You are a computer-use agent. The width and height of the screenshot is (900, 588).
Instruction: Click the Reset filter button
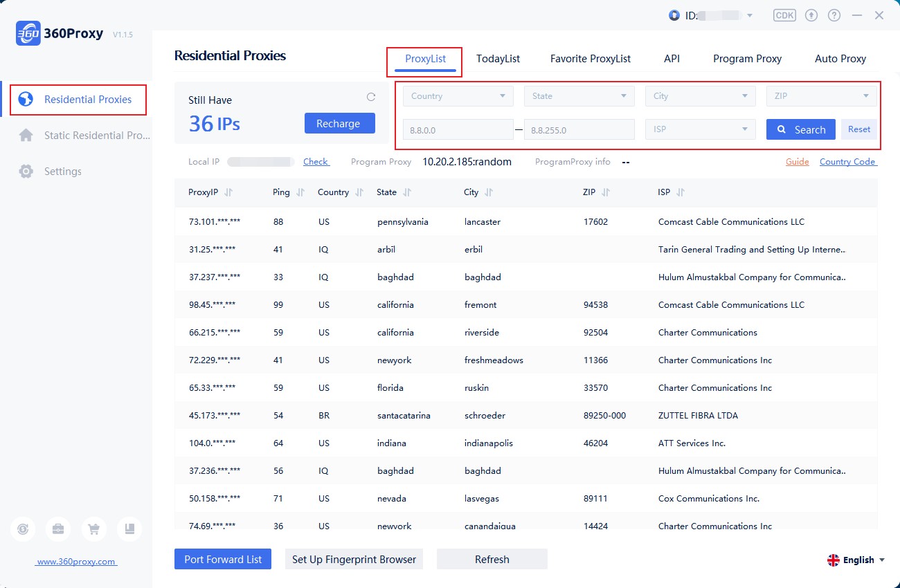point(859,129)
